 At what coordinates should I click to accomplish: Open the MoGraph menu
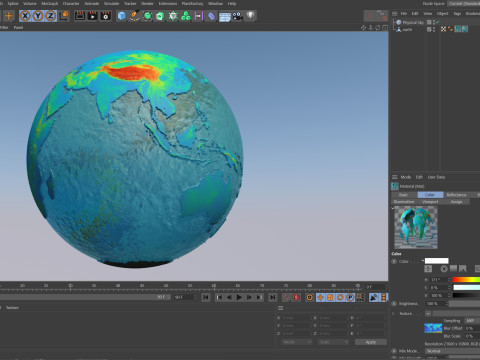click(x=49, y=3)
